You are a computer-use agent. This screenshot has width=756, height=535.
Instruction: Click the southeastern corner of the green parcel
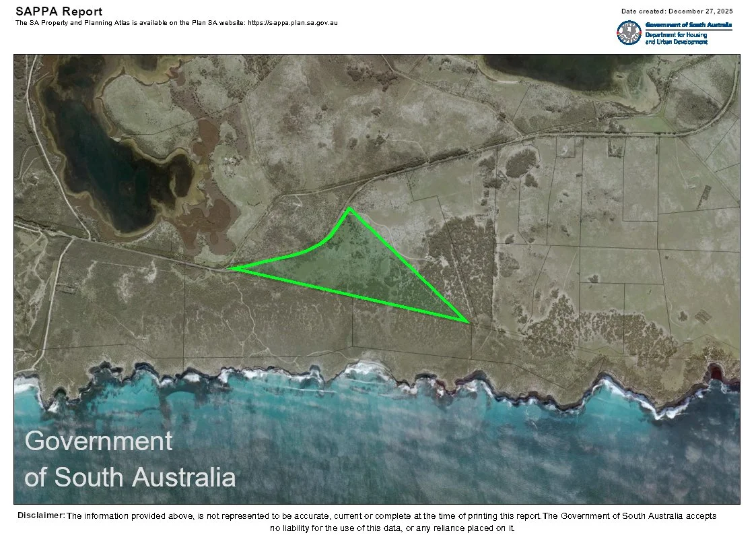467,321
